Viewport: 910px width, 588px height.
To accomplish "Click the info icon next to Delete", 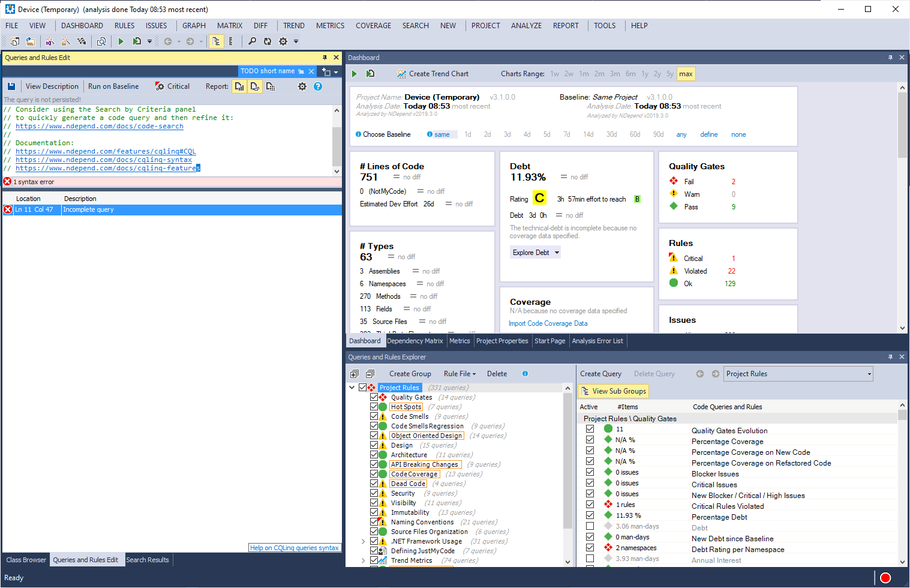I will pyautogui.click(x=525, y=374).
